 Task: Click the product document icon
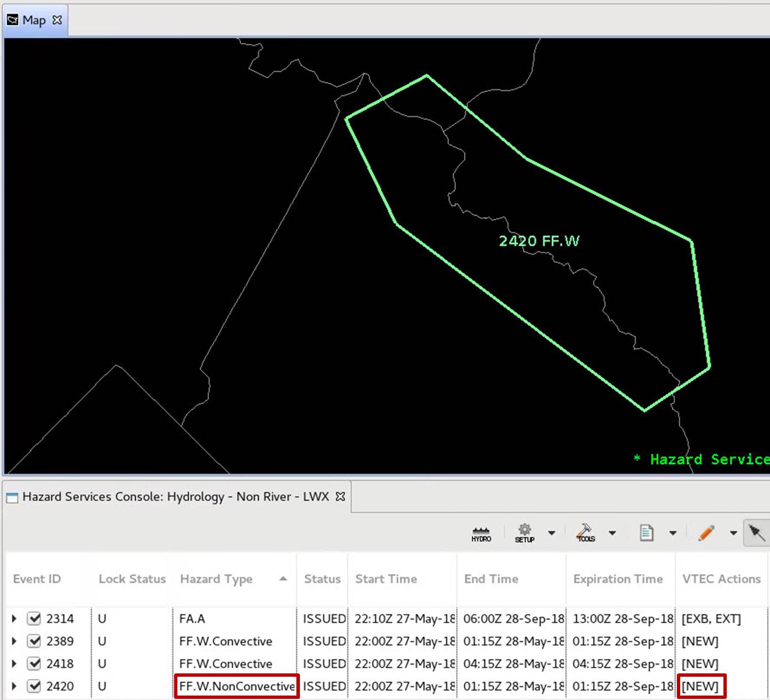[646, 533]
